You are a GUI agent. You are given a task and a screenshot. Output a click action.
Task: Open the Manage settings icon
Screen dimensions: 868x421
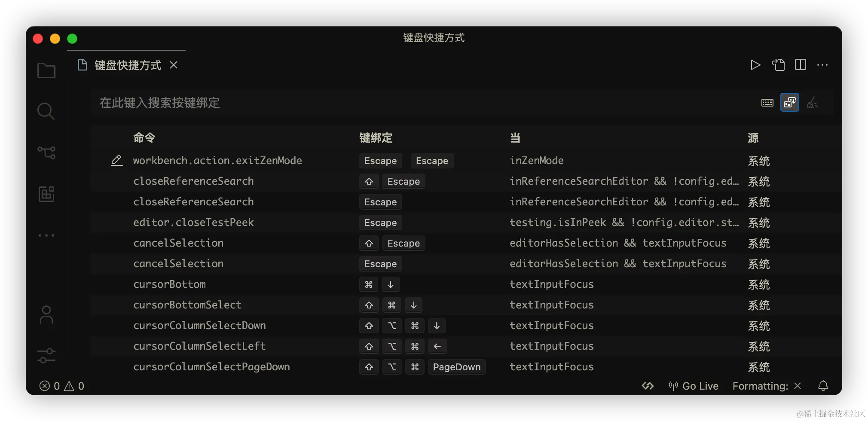pyautogui.click(x=46, y=356)
